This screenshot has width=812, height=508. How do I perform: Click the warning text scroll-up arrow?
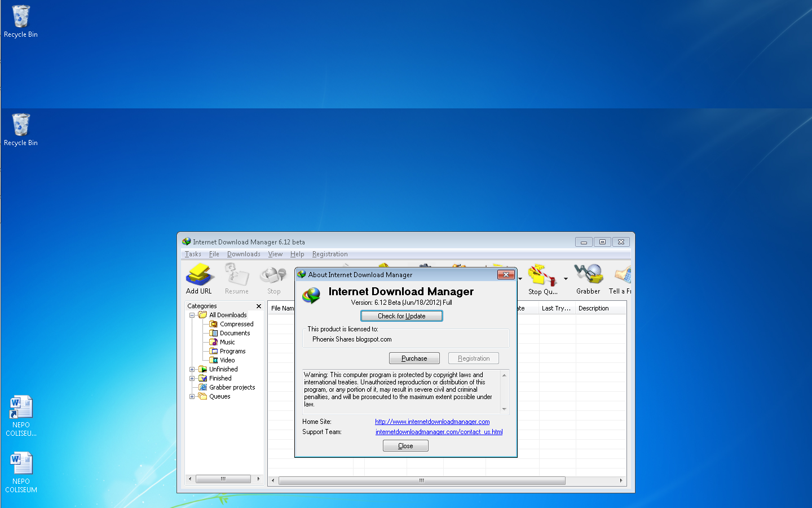[x=504, y=375]
